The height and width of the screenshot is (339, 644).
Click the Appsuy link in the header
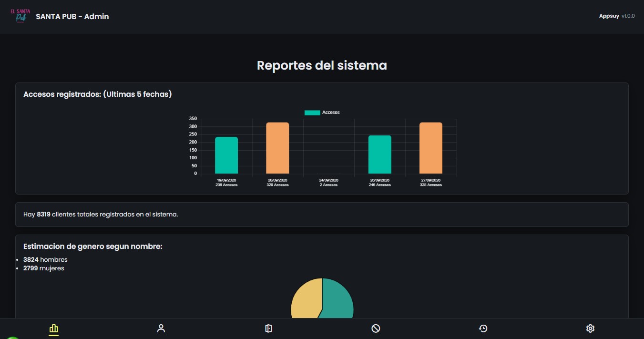click(609, 16)
